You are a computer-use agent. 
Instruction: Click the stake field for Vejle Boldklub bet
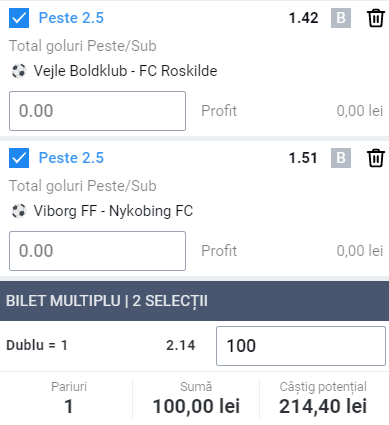97,111
